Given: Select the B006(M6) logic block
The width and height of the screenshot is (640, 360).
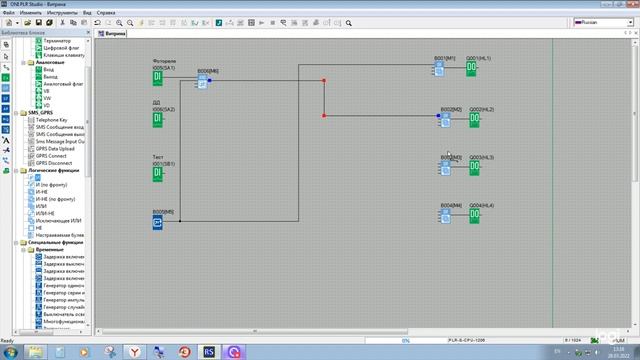Looking at the screenshot, I should tap(202, 81).
